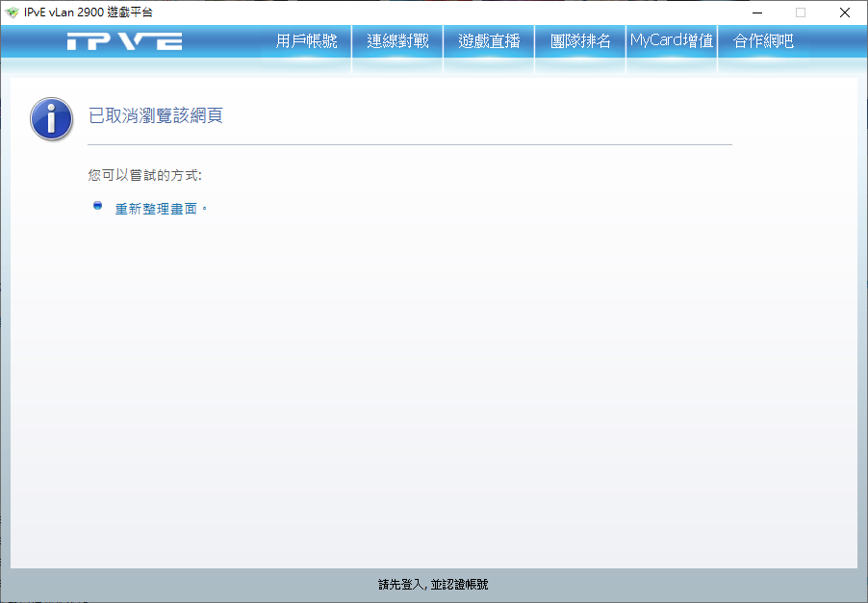Open the 遊戲直播 tab
Viewport: 868px width, 603px height.
489,41
